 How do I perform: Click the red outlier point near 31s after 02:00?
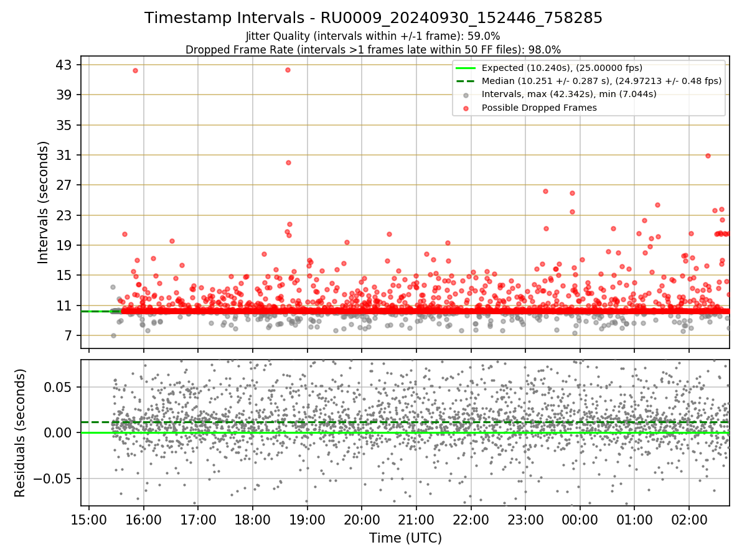click(x=708, y=156)
